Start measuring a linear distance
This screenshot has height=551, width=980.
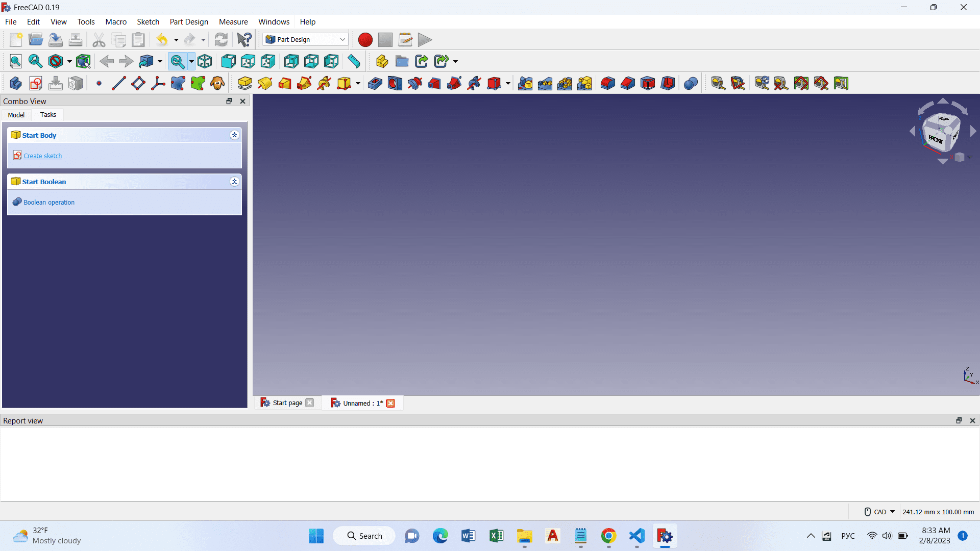coord(718,83)
